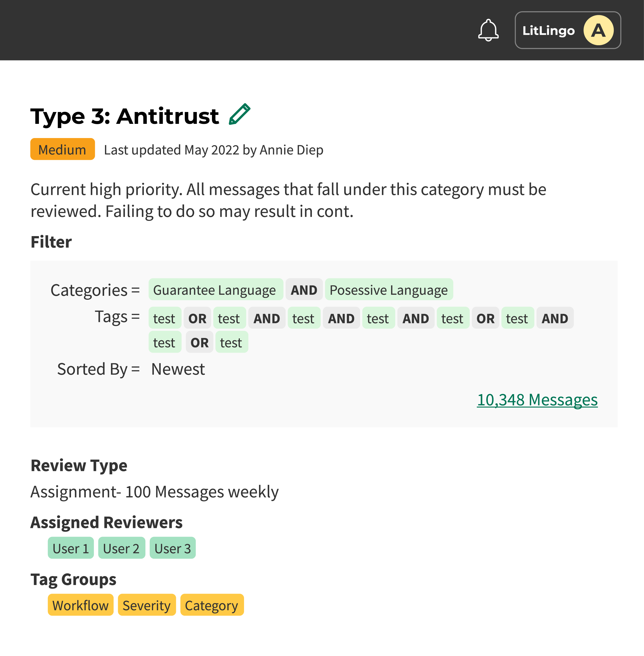Open the 10,348 Messages link
The width and height of the screenshot is (644, 656).
pos(537,400)
